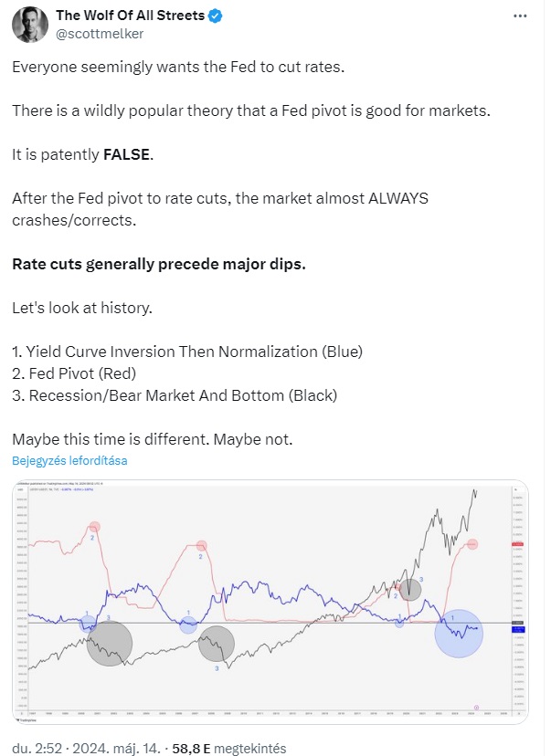551x756 pixels.
Task: Open the more options three-dot menu
Action: [x=520, y=16]
